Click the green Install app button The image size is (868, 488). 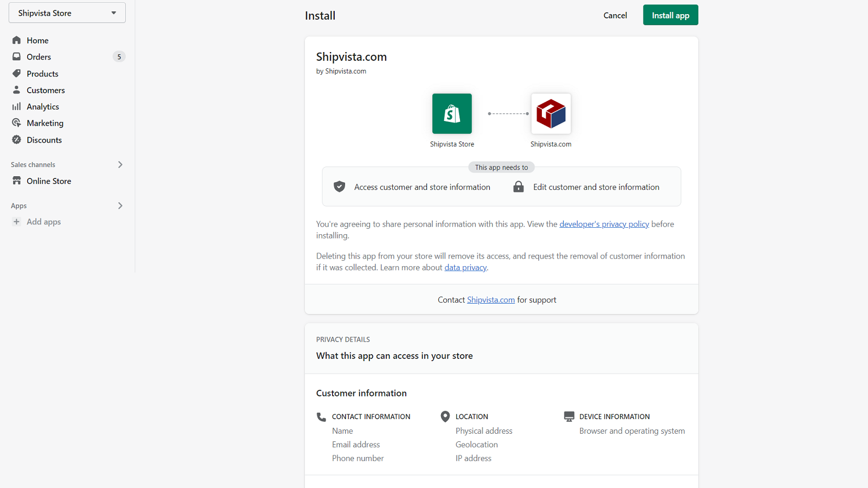tap(671, 15)
